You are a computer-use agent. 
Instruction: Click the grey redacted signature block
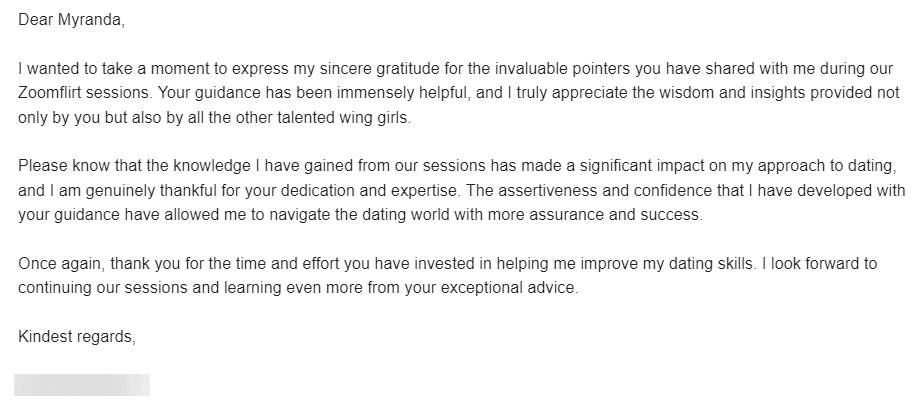[82, 385]
